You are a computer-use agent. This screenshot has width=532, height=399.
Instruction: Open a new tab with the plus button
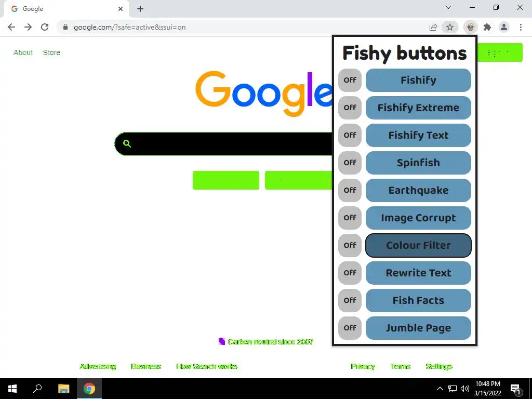[140, 9]
